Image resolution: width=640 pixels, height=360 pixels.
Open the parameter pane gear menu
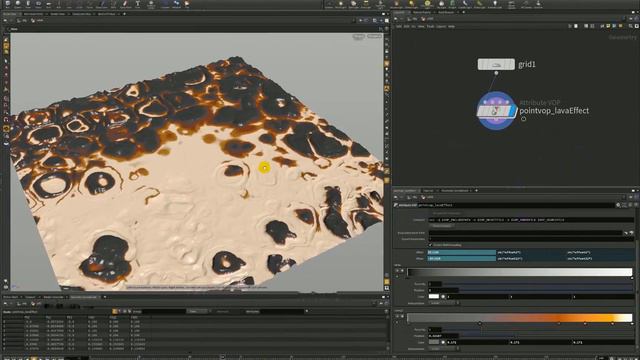[618, 205]
